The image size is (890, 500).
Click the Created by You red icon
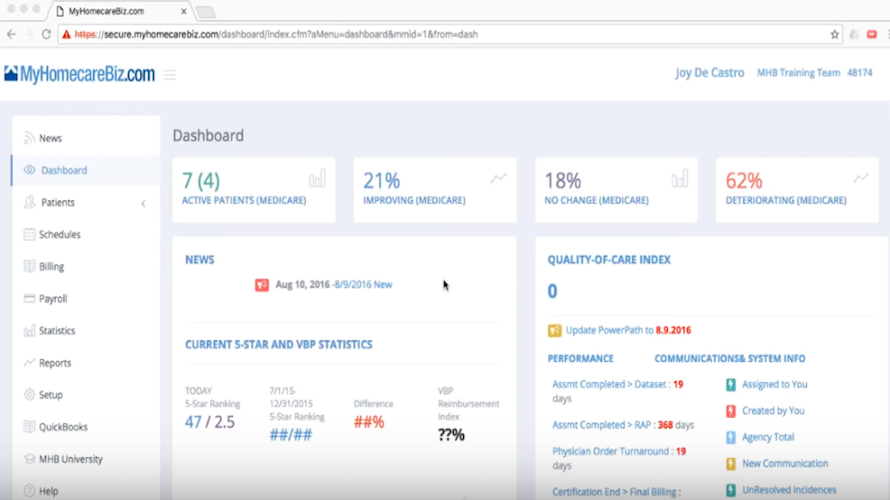pyautogui.click(x=731, y=411)
